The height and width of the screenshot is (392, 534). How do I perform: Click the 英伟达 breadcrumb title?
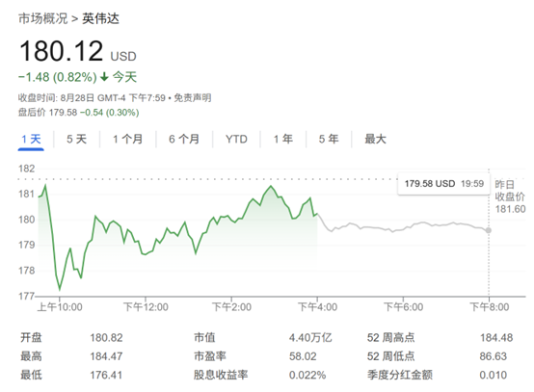[x=100, y=18]
